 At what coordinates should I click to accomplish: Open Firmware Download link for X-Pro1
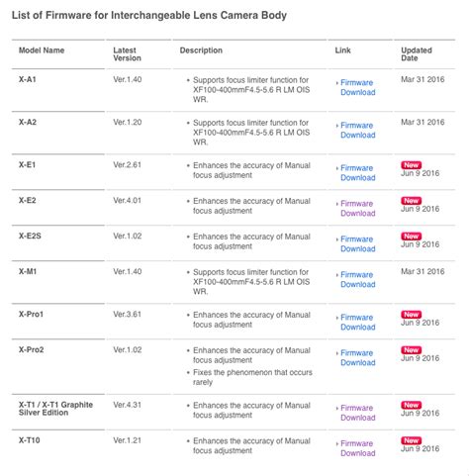click(x=357, y=323)
